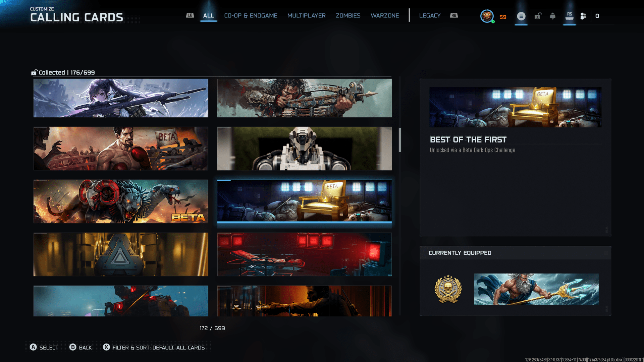Open the Warzone category tab
The image size is (644, 362).
pos(385,16)
